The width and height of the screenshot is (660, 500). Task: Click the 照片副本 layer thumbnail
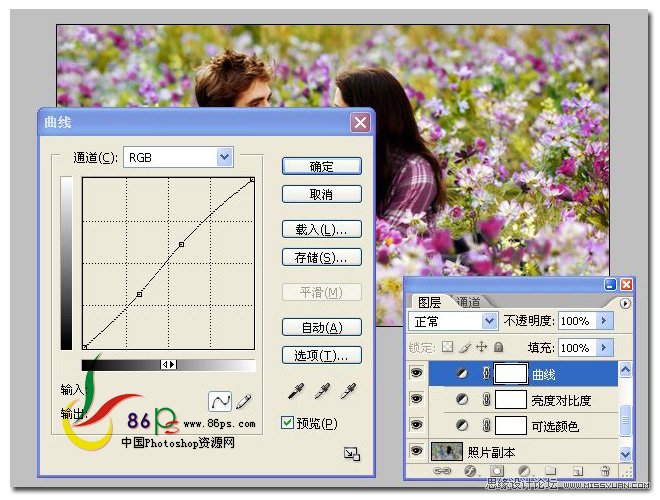pos(447,451)
